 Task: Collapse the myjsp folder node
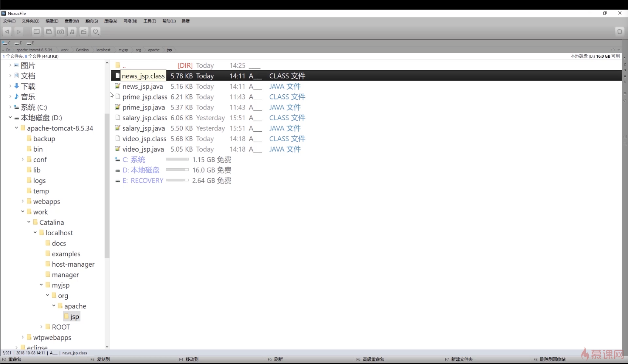[41, 285]
